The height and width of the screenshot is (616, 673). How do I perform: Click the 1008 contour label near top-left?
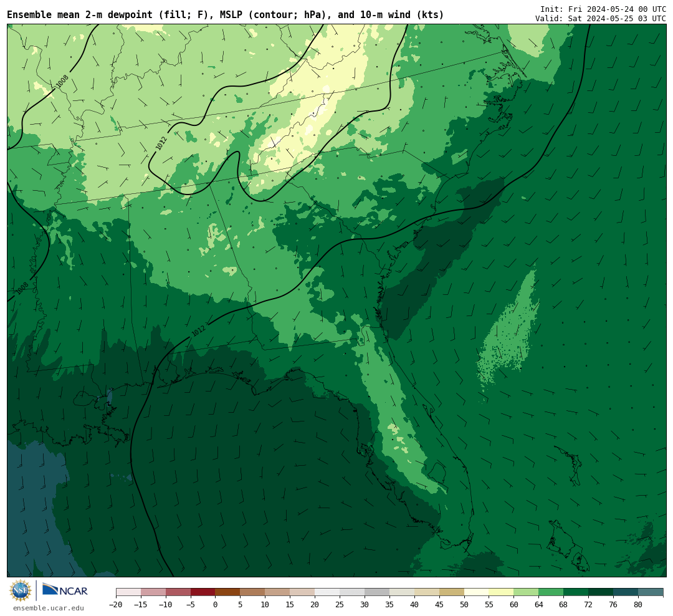[62, 82]
